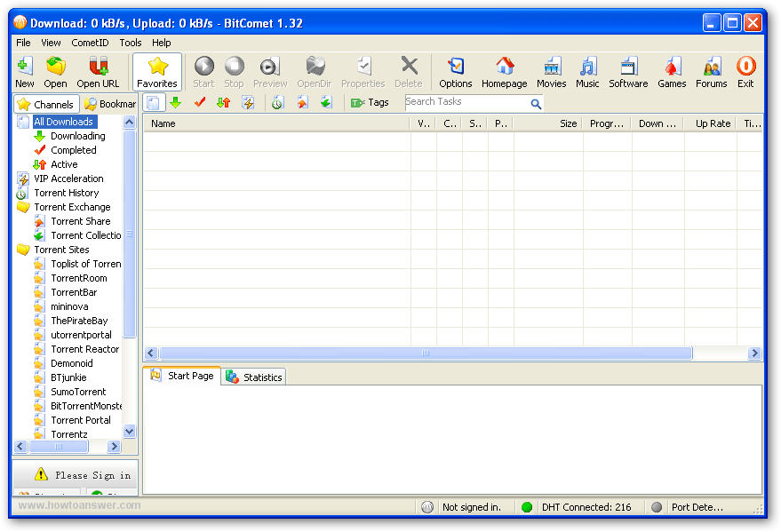The height and width of the screenshot is (532, 781).
Task: Go to Homepage icon
Action: pyautogui.click(x=504, y=72)
